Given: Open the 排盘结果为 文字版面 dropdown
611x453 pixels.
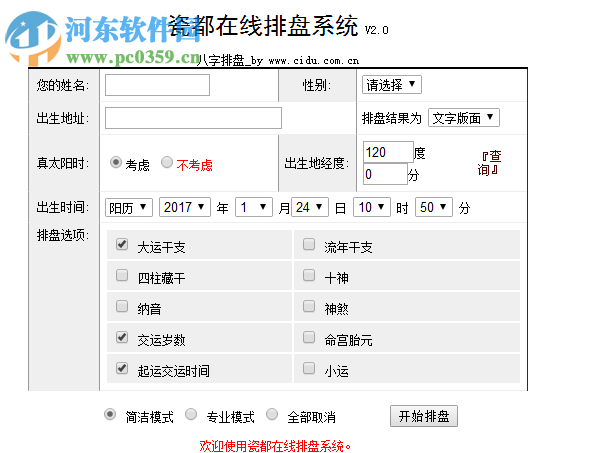Looking at the screenshot, I should (464, 118).
